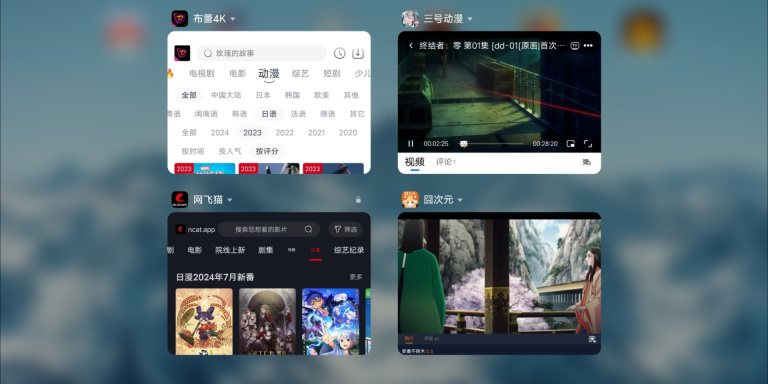Tap the TV cast icon in 三号动漫
Viewport: 768px width, 384px height.
[x=575, y=46]
